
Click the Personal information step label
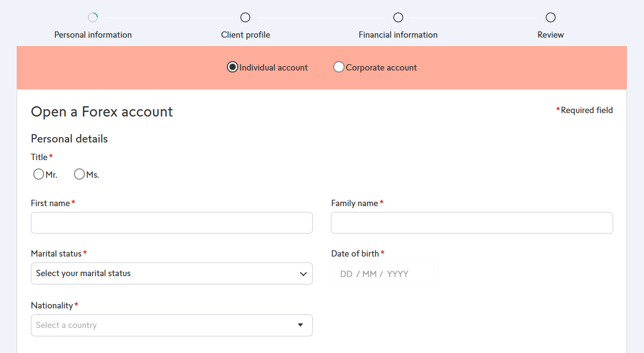point(93,35)
